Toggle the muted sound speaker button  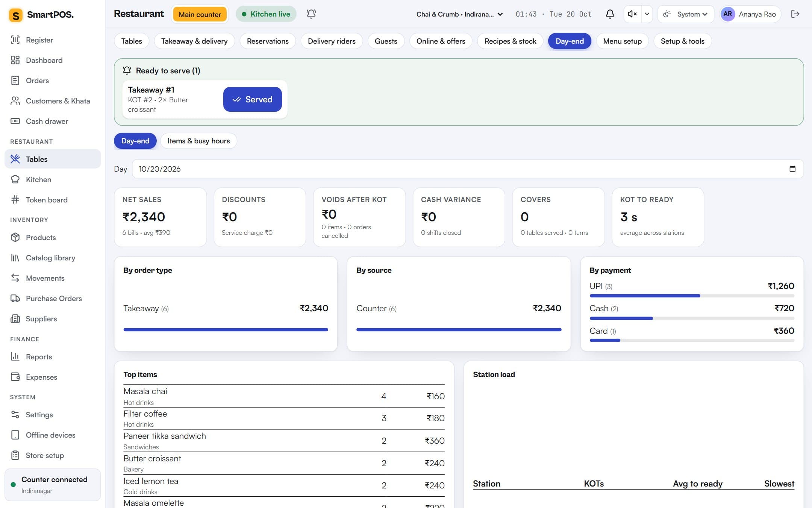tap(632, 14)
